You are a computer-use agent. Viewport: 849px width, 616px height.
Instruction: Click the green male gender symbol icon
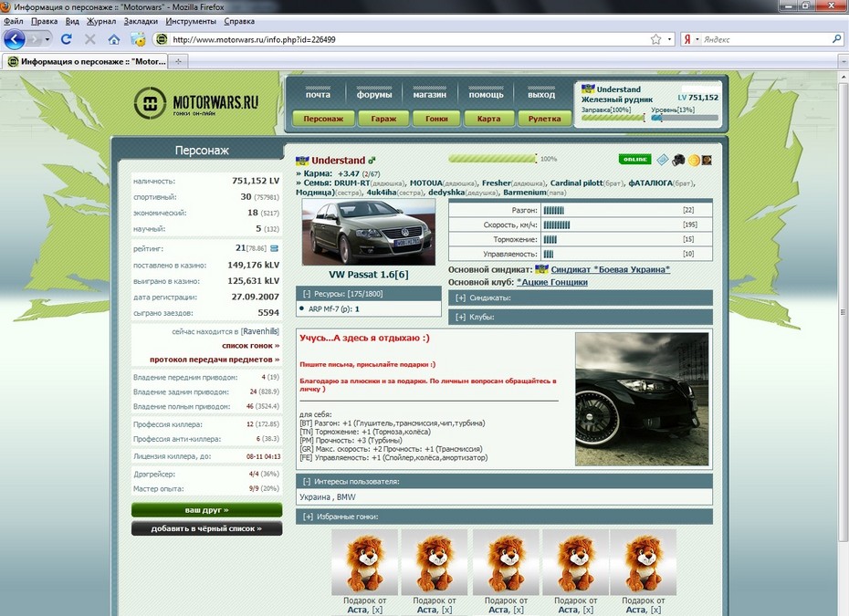pyautogui.click(x=372, y=161)
